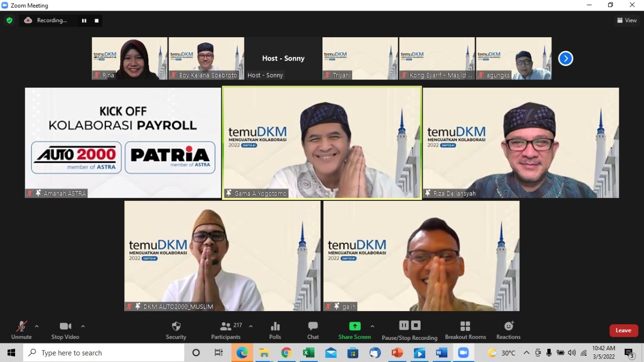This screenshot has width=644, height=362.
Task: Open the View menu
Action: (x=626, y=20)
